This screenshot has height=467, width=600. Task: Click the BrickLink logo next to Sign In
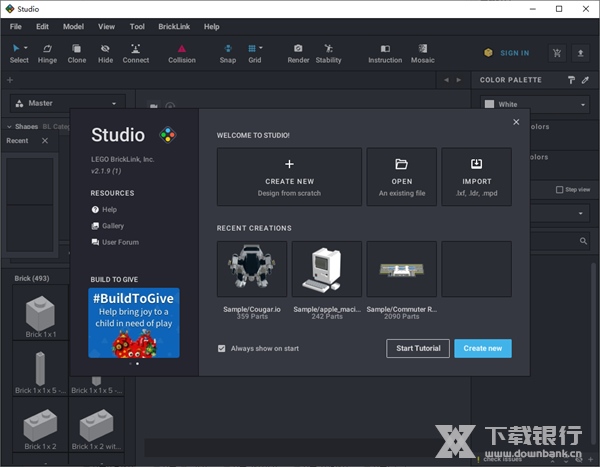[488, 53]
